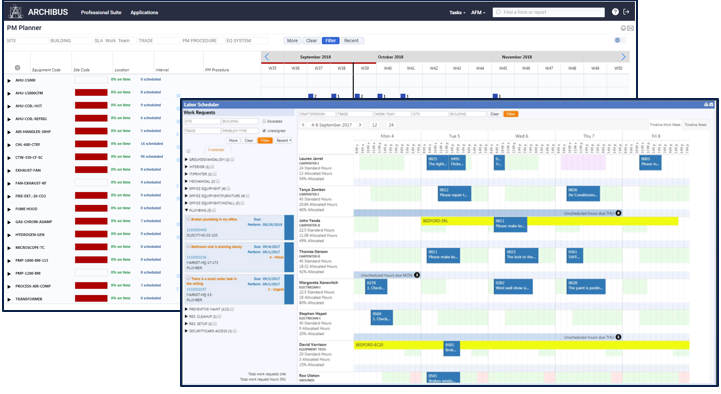
Task: Click red status bar for AHU-15000CFM
Action: click(x=91, y=93)
